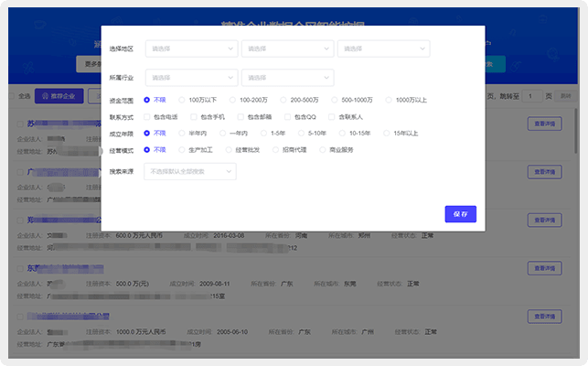Image resolution: width=588 pixels, height=366 pixels.
Task: Open the 搜索来源 dropdown
Action: (190, 171)
